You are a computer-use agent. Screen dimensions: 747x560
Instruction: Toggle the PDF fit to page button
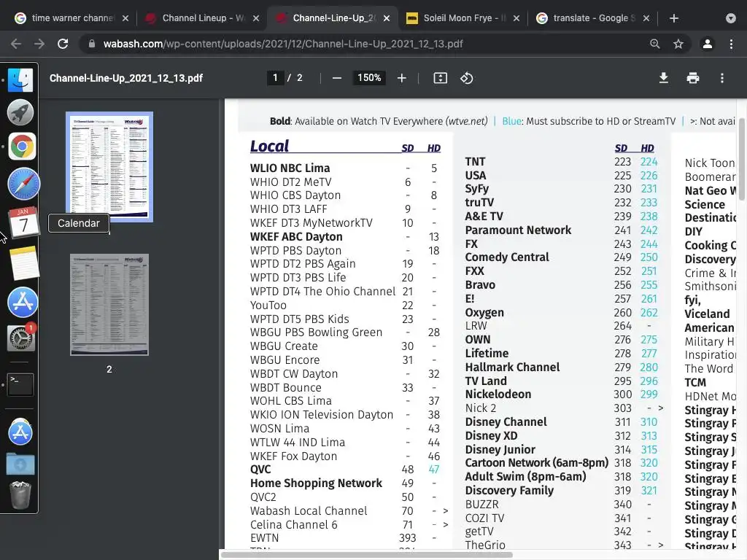[x=440, y=78]
